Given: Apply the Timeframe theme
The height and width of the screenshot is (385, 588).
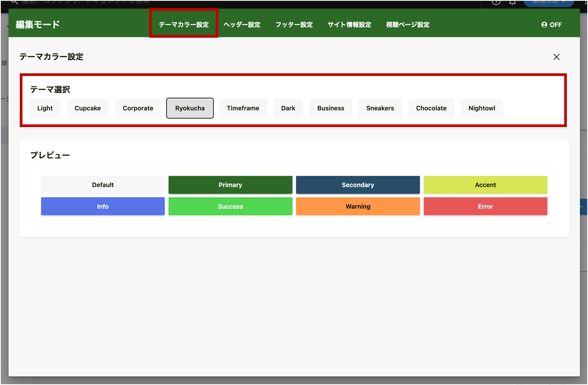Looking at the screenshot, I should coord(243,108).
